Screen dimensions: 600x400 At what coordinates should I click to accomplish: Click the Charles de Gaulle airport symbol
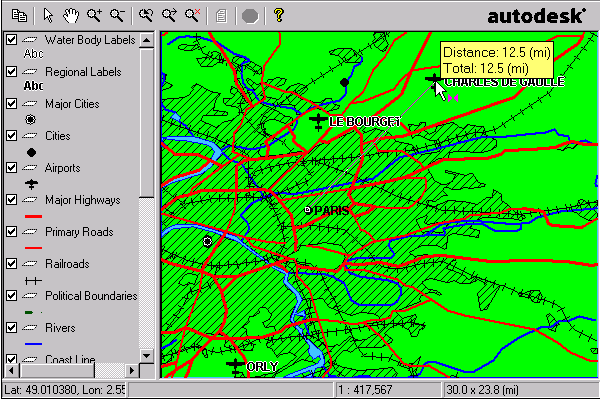(434, 78)
